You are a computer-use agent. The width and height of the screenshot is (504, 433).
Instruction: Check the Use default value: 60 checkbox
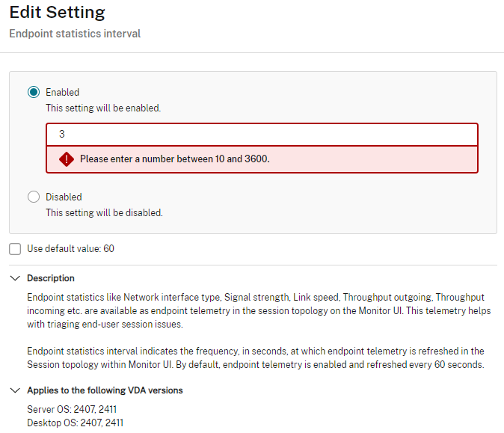15,249
